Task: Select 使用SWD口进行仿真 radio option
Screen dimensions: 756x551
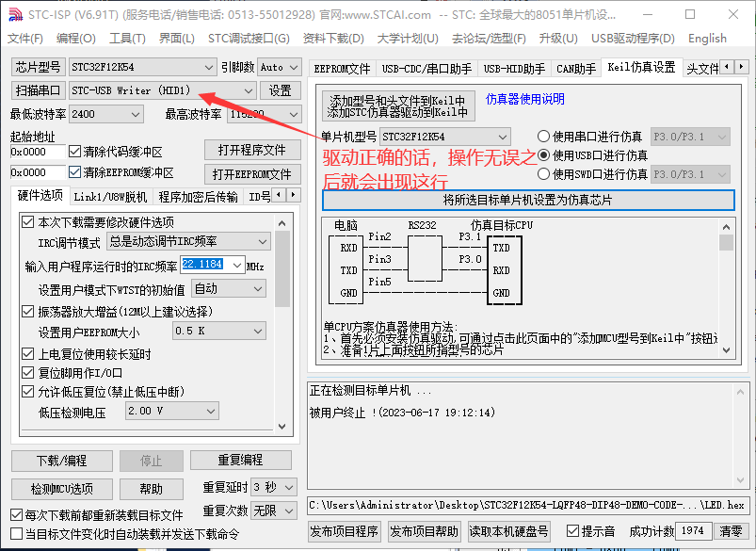Action: click(x=543, y=174)
